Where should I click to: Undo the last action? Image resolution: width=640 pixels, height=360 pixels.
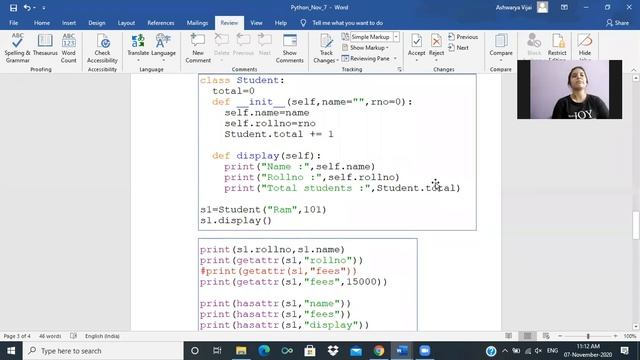(27, 7)
